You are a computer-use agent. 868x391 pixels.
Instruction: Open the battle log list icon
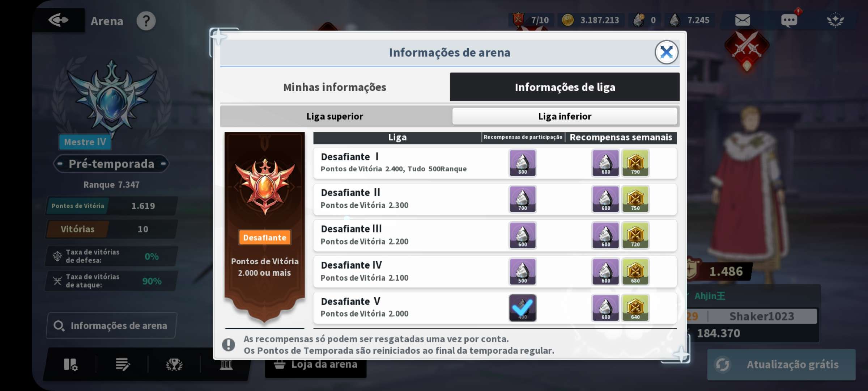pos(122,364)
